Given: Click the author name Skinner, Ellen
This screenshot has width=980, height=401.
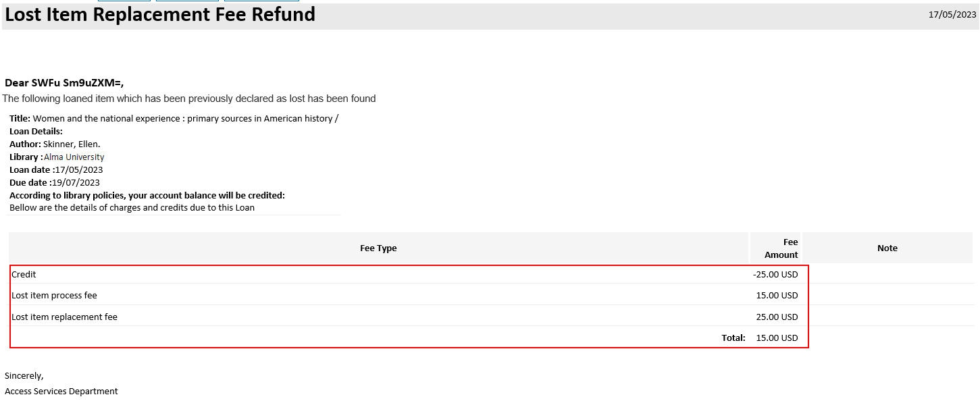Looking at the screenshot, I should pos(72,144).
